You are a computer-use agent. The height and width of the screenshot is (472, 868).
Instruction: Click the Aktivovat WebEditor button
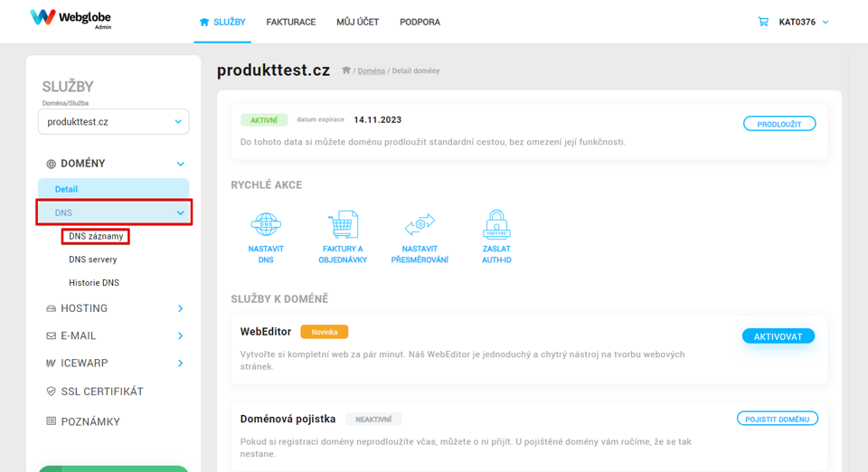778,336
